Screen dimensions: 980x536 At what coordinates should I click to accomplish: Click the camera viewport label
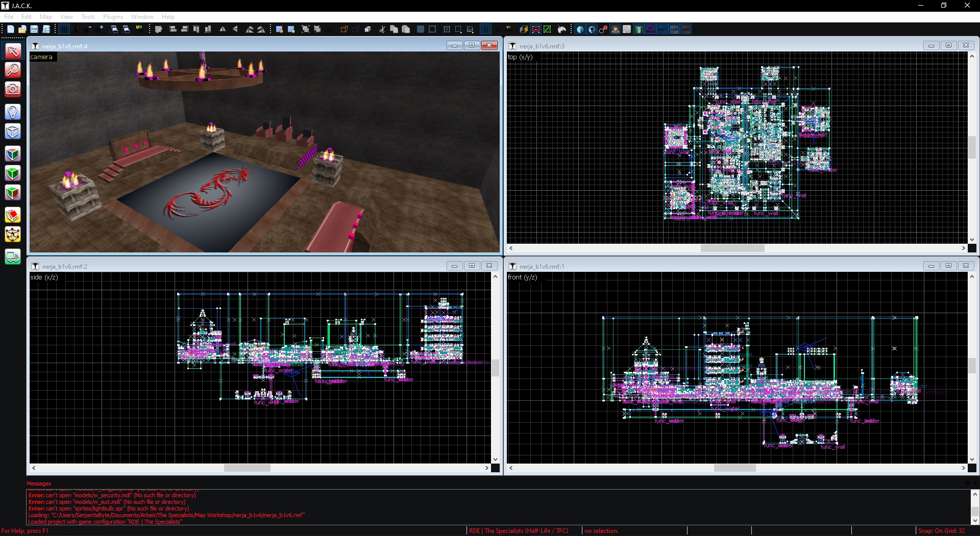(41, 57)
